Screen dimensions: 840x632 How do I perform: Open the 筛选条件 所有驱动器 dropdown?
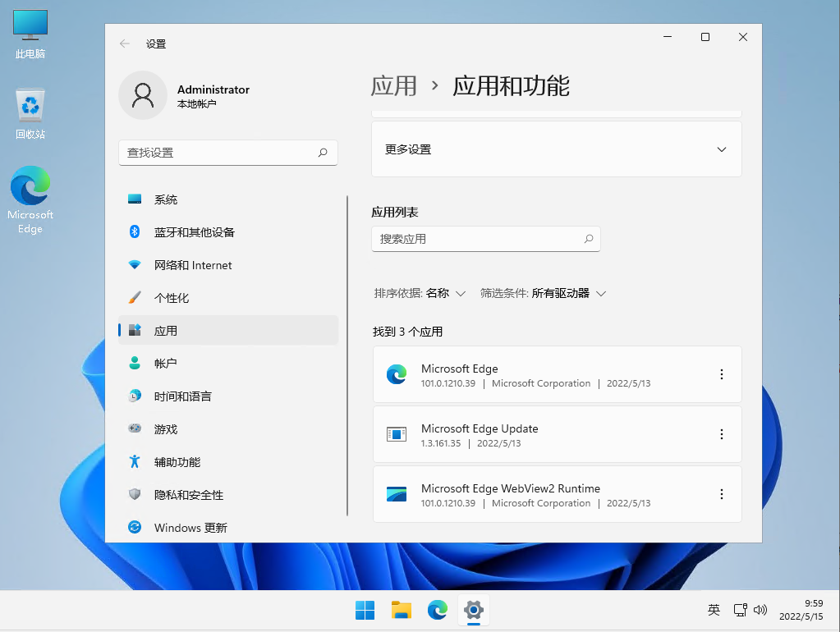[x=543, y=294]
